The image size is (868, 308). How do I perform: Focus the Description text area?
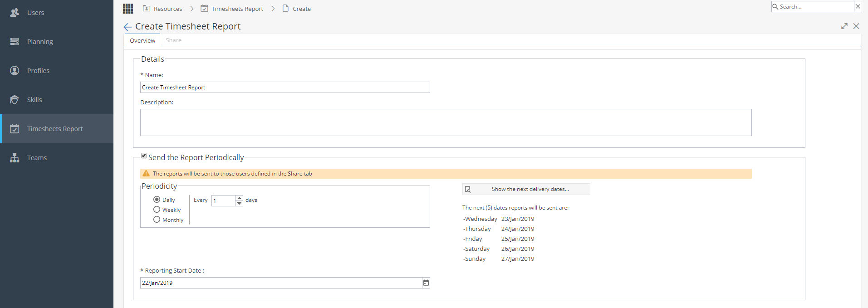446,122
